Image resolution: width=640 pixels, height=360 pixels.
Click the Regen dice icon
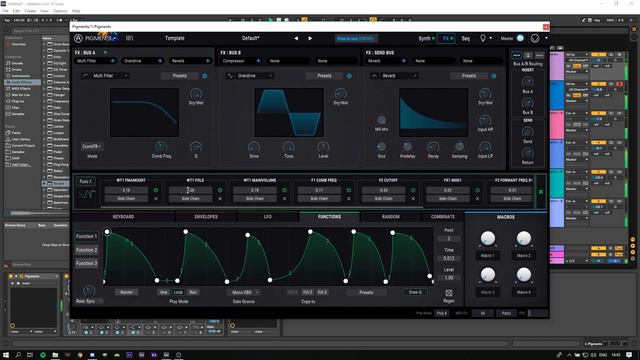tap(449, 293)
